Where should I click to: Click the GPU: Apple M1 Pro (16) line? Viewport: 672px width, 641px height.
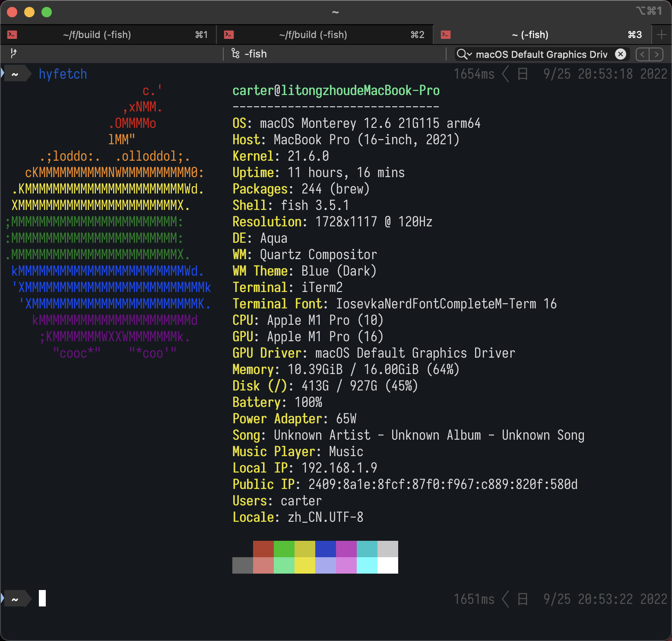pyautogui.click(x=308, y=336)
